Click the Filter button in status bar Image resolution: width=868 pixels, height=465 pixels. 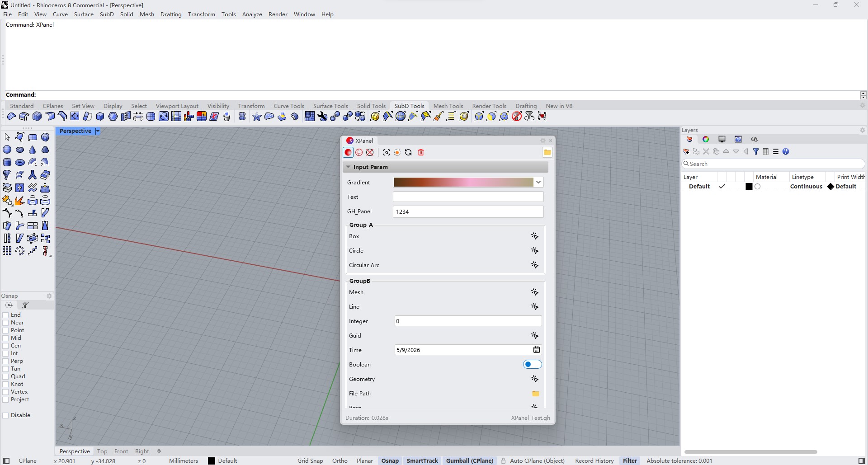[630, 461]
